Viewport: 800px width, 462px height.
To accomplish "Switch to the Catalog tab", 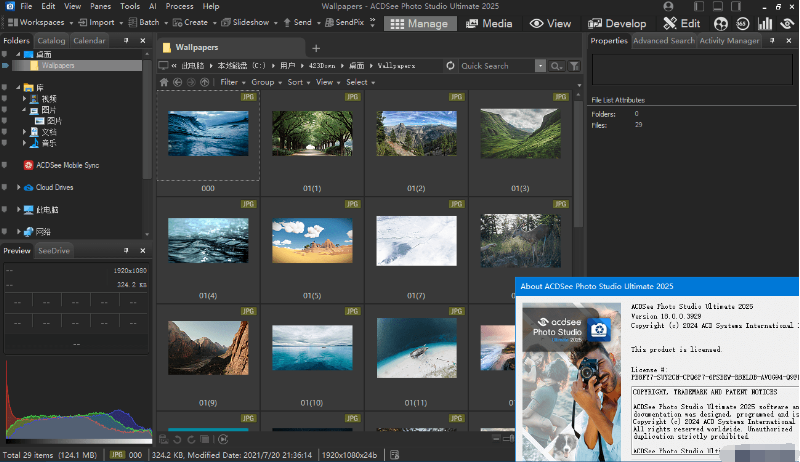I will 51,40.
